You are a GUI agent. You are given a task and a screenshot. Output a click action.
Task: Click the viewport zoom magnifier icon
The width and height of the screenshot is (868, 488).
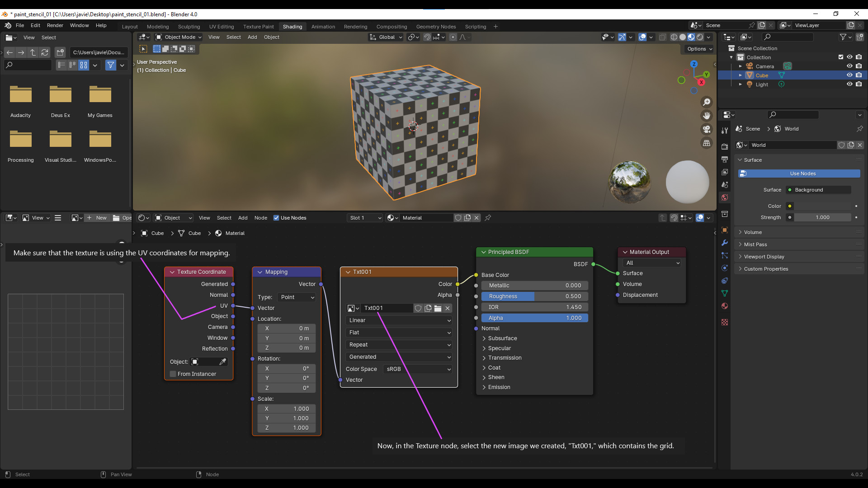point(707,102)
